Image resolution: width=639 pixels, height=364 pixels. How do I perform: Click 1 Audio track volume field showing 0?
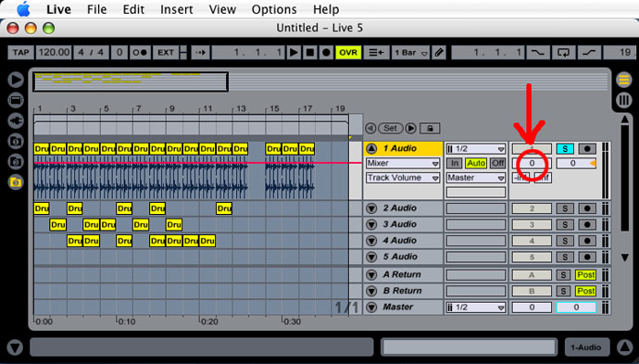(532, 163)
